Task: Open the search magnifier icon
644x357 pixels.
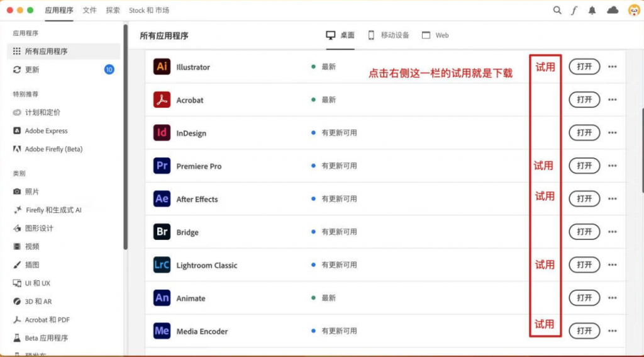Action: click(x=557, y=10)
